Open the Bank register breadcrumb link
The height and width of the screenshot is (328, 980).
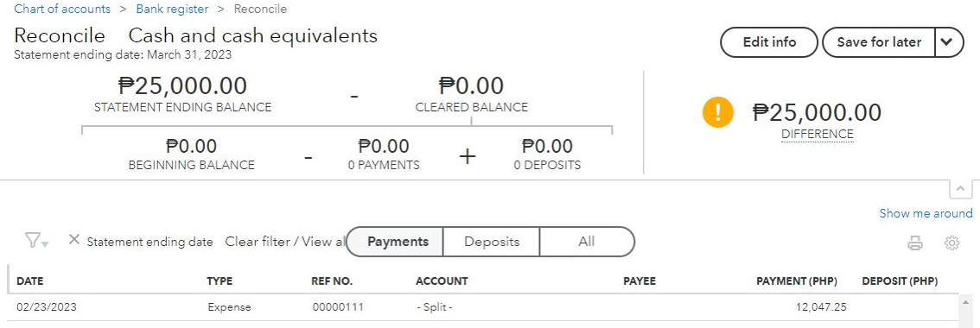coord(172,9)
